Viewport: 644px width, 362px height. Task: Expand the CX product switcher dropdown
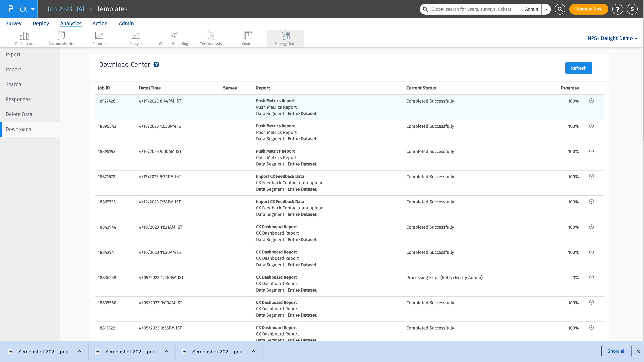point(32,9)
